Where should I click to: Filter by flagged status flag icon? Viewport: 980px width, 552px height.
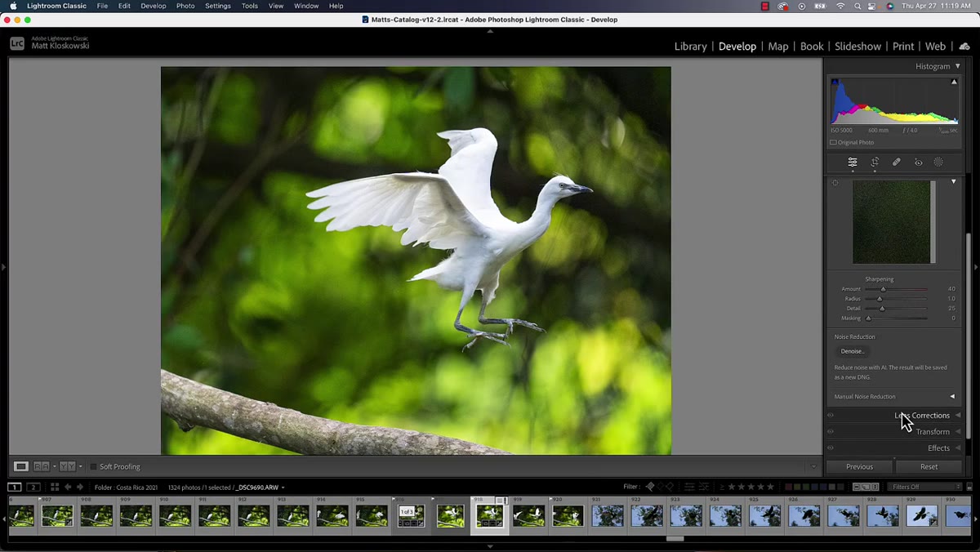(649, 487)
